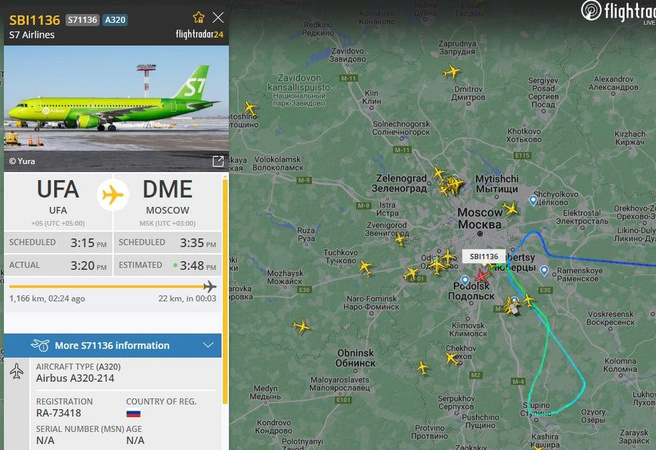The image size is (656, 450).
Task: Click blue location pin near Ramenskoye
Action: pyautogui.click(x=544, y=271)
